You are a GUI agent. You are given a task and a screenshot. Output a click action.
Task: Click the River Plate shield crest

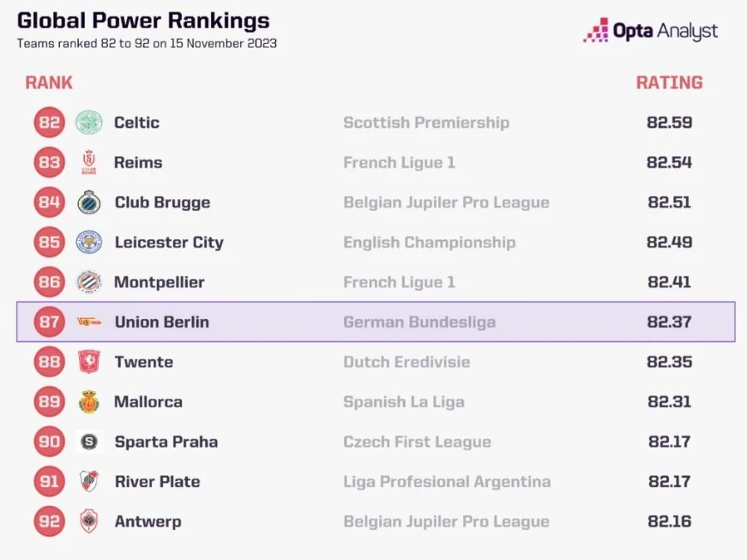89,481
